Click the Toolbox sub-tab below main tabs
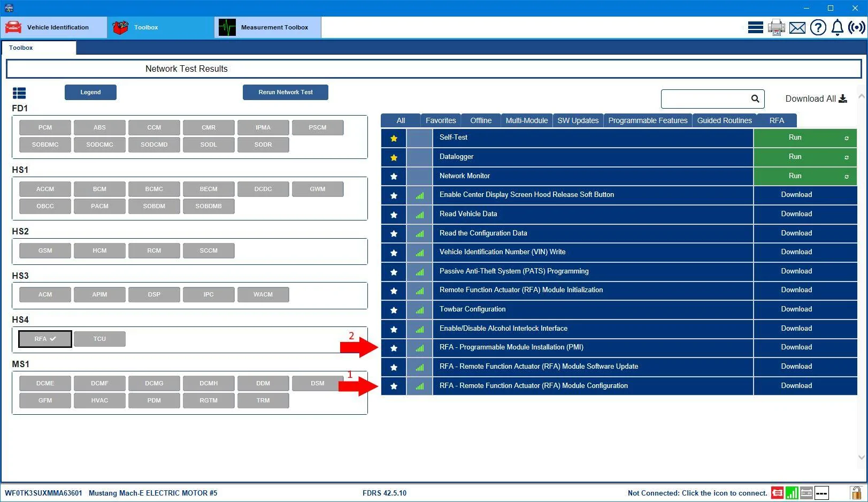Screen dimensions: 868x502 (39, 48)
